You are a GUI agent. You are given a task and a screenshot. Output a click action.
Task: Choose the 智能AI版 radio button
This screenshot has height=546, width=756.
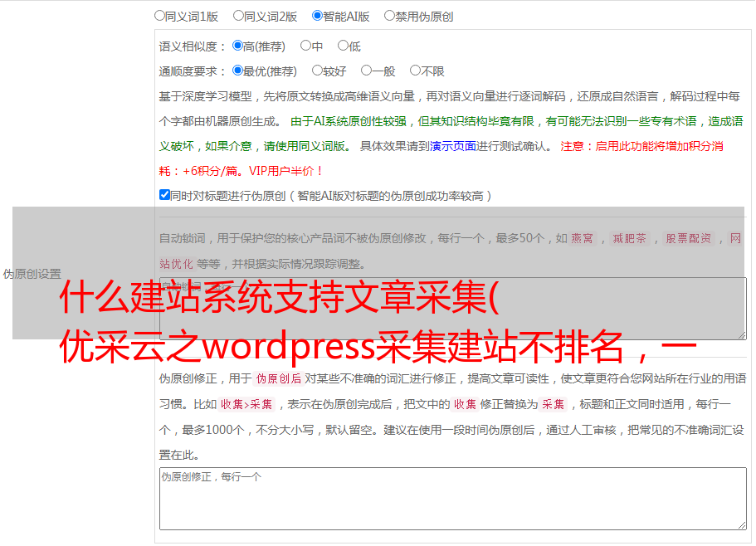317,16
